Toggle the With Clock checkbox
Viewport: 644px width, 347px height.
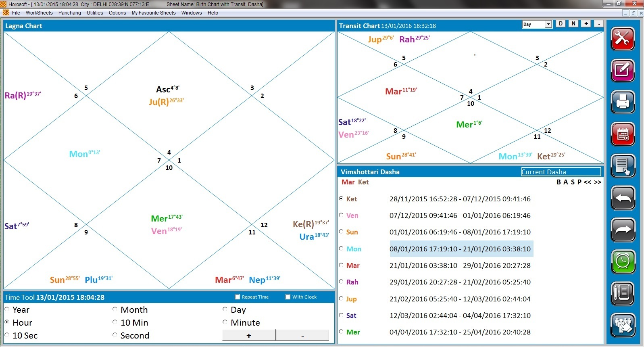pyautogui.click(x=288, y=297)
